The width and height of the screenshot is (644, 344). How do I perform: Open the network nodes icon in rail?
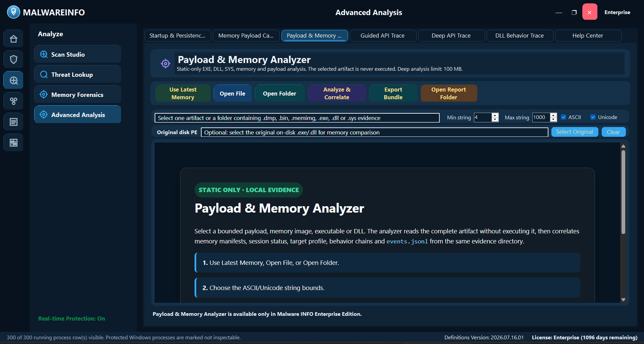click(13, 101)
